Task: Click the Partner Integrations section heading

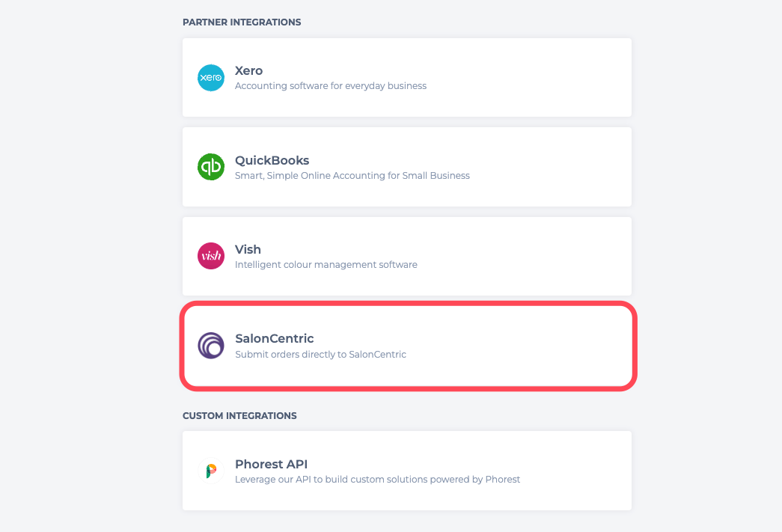Action: coord(242,22)
